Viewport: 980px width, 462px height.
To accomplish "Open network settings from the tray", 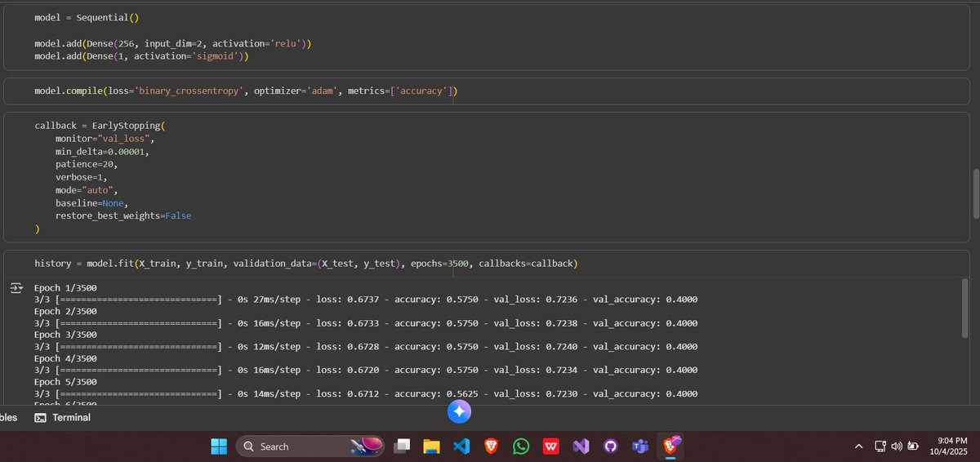I will (x=880, y=446).
